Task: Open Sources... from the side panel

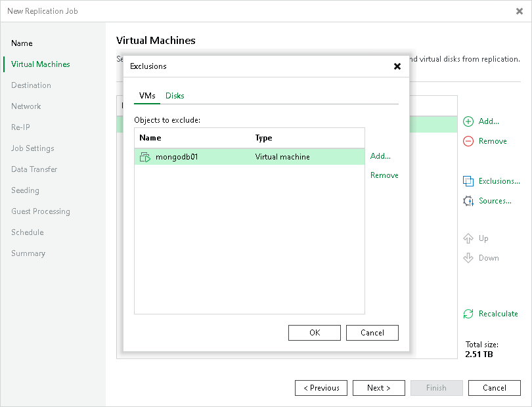Action: pos(495,201)
